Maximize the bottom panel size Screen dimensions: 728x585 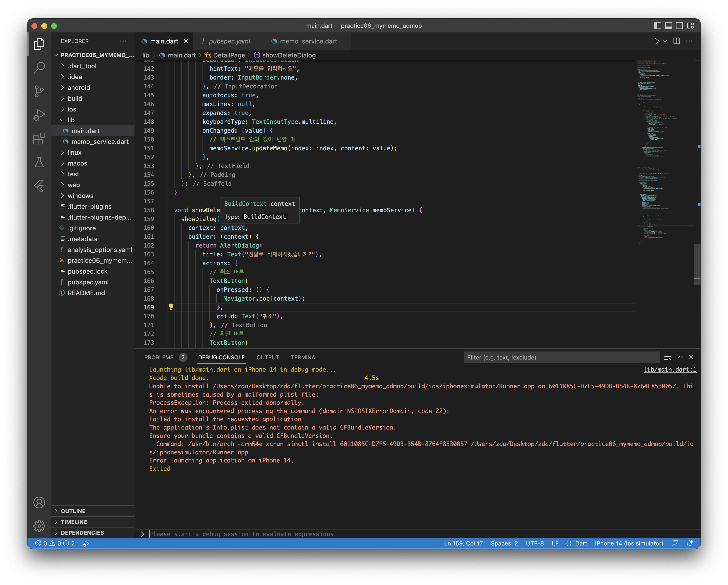tap(680, 357)
